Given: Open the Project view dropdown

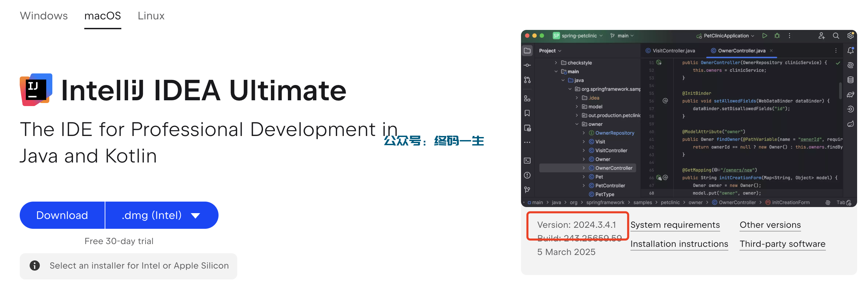Looking at the screenshot, I should click(x=550, y=51).
